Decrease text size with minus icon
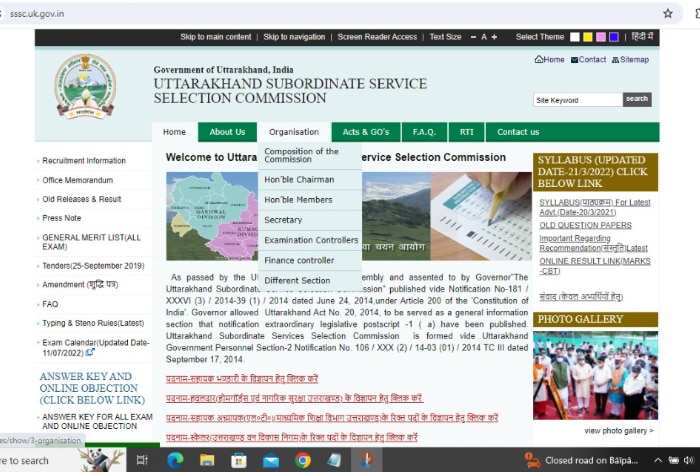This screenshot has height=472, width=700. (x=473, y=37)
